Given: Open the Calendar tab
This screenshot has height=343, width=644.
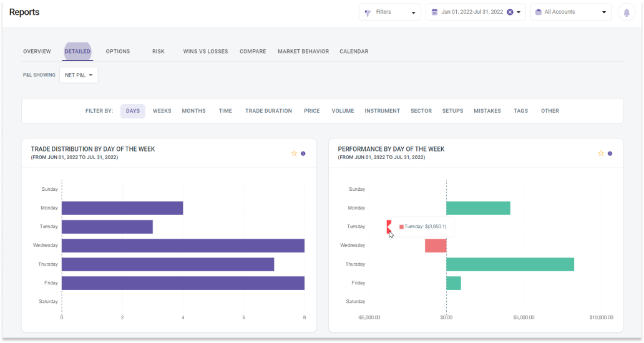Looking at the screenshot, I should pos(354,52).
